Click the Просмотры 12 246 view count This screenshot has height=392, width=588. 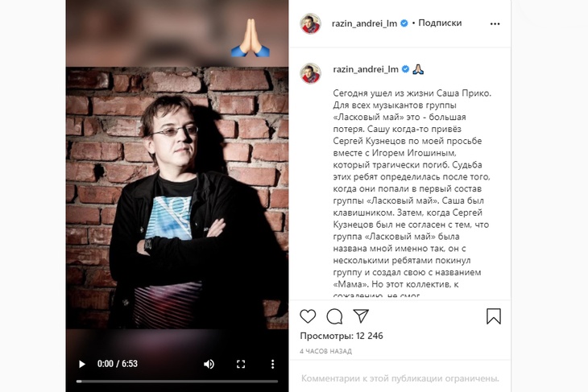(x=342, y=336)
